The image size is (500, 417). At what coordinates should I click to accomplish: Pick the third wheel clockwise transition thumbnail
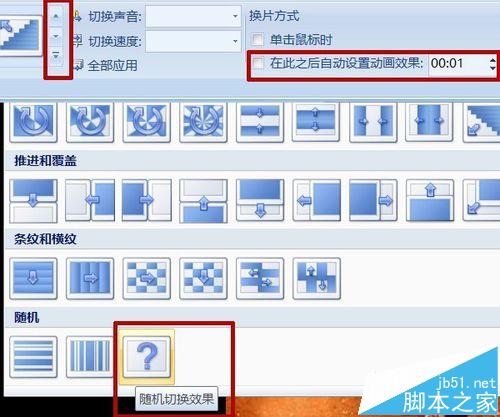(147, 122)
